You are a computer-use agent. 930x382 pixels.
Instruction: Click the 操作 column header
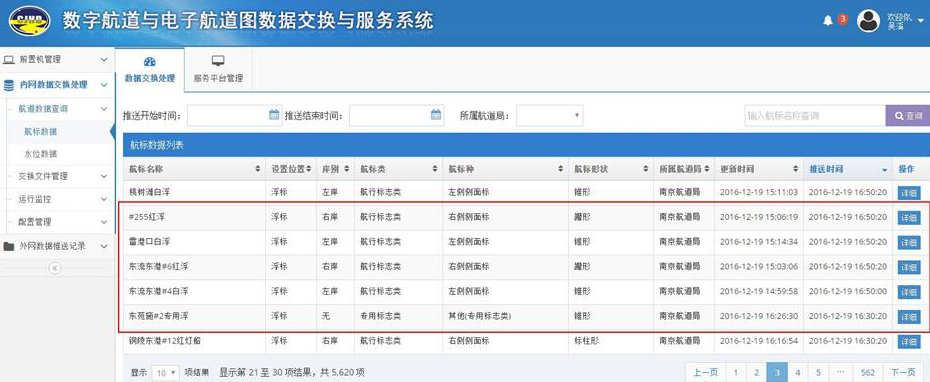click(906, 169)
